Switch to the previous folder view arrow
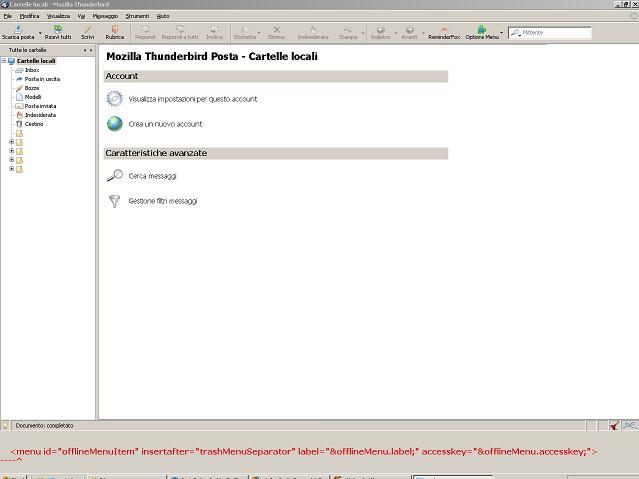 85,50
